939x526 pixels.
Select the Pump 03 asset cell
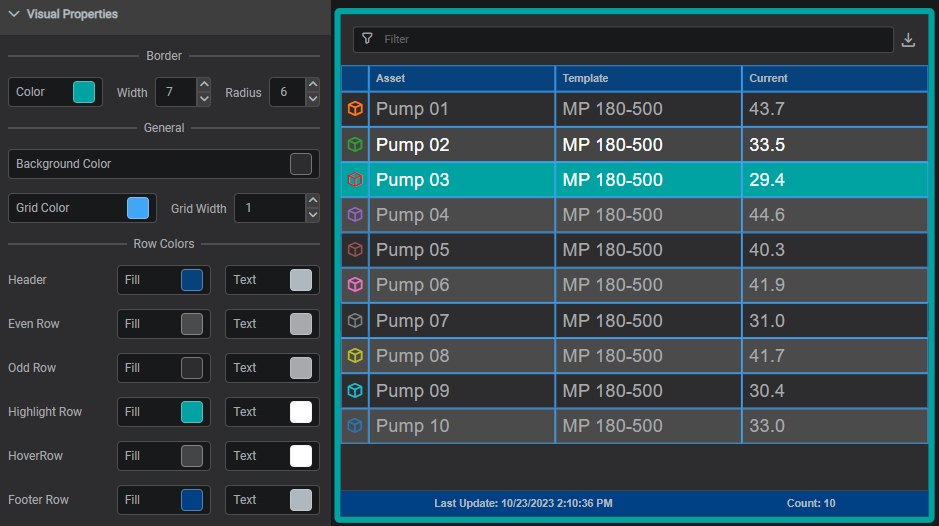(462, 180)
